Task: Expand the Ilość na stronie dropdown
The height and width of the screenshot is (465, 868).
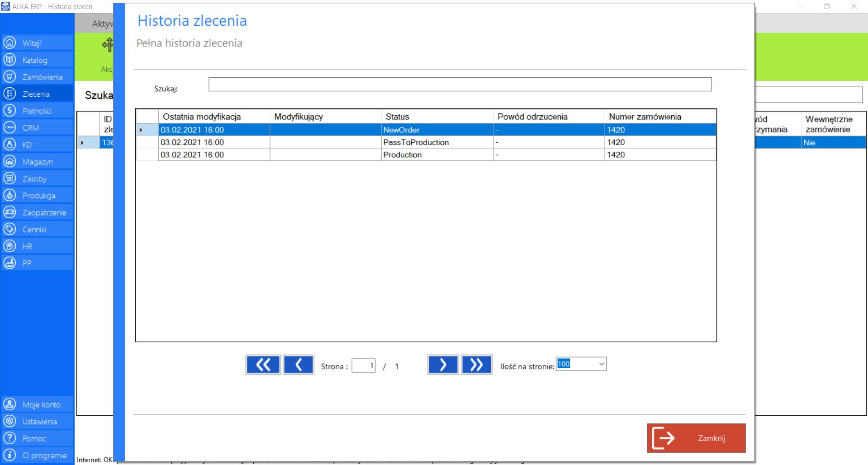Action: (x=601, y=364)
